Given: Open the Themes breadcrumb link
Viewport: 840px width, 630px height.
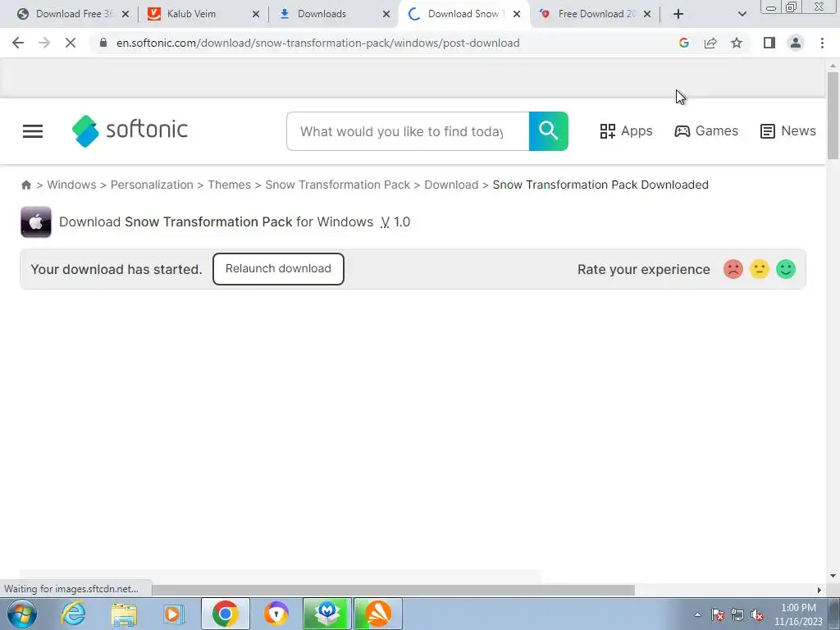Looking at the screenshot, I should pyautogui.click(x=230, y=185).
